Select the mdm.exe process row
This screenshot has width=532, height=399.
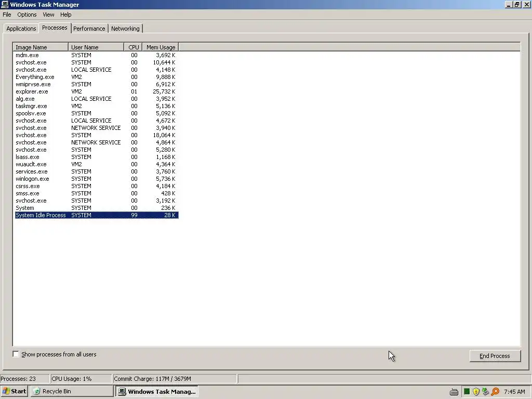pyautogui.click(x=97, y=55)
